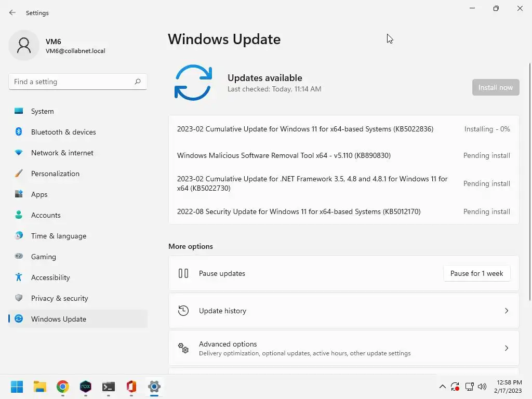Click the Bluetooth icon in sidebar

pyautogui.click(x=19, y=131)
